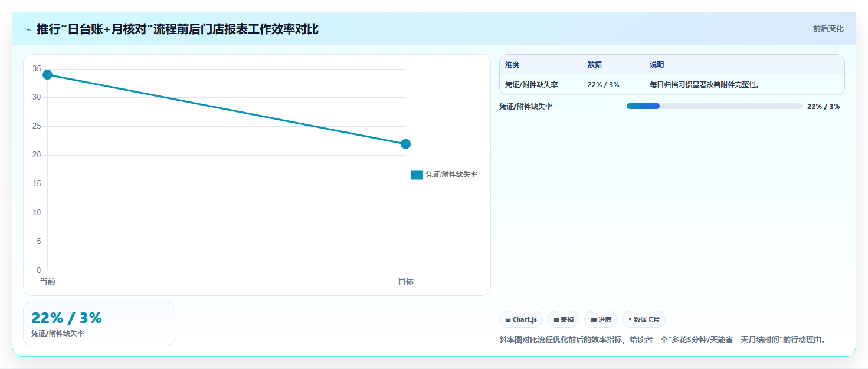Click the 数据卡片 tag icon

coord(630,319)
